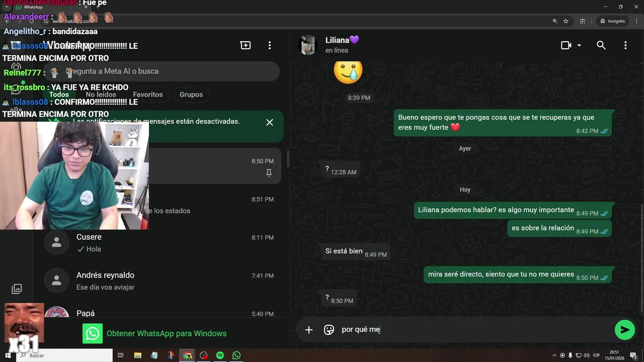The height and width of the screenshot is (362, 644).
Task: Open WhatsApp app from the taskbar
Action: [x=236, y=355]
